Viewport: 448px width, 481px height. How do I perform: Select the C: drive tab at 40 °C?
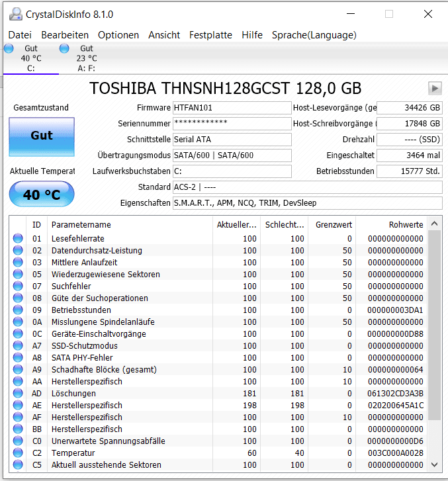click(x=31, y=58)
